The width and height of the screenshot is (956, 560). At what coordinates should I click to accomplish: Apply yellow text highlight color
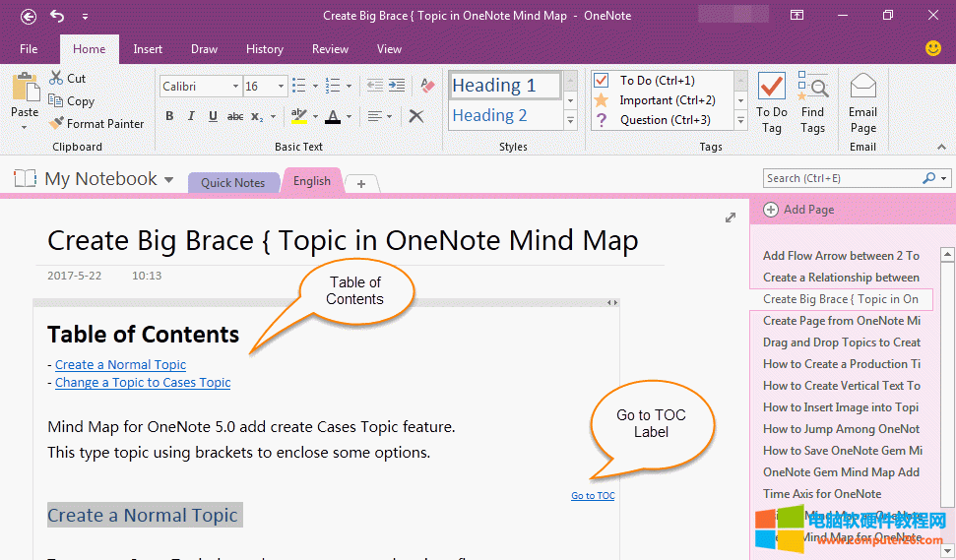[299, 116]
